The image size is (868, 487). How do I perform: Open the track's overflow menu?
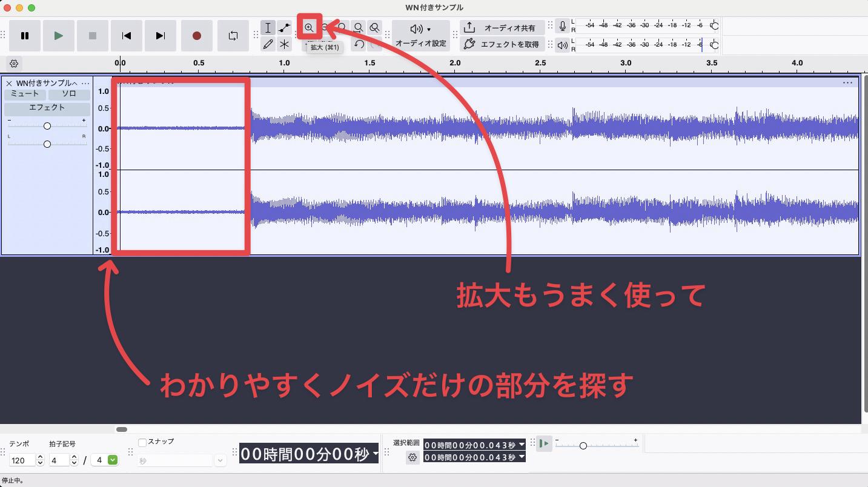pyautogui.click(x=847, y=82)
